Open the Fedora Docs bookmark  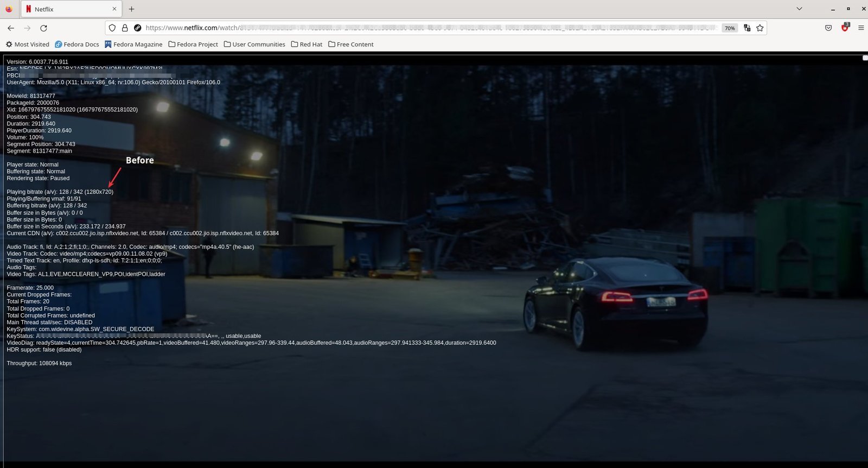coord(77,44)
